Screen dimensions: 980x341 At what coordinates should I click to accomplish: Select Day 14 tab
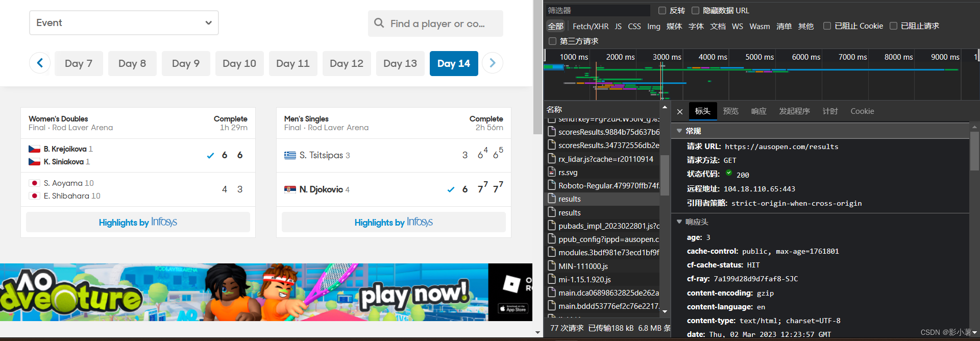(x=454, y=63)
